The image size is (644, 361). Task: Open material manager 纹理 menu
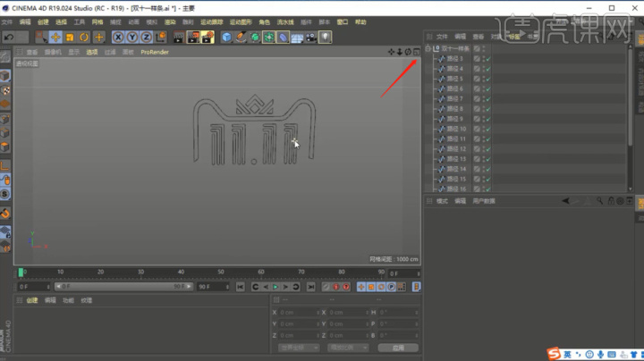tap(86, 300)
